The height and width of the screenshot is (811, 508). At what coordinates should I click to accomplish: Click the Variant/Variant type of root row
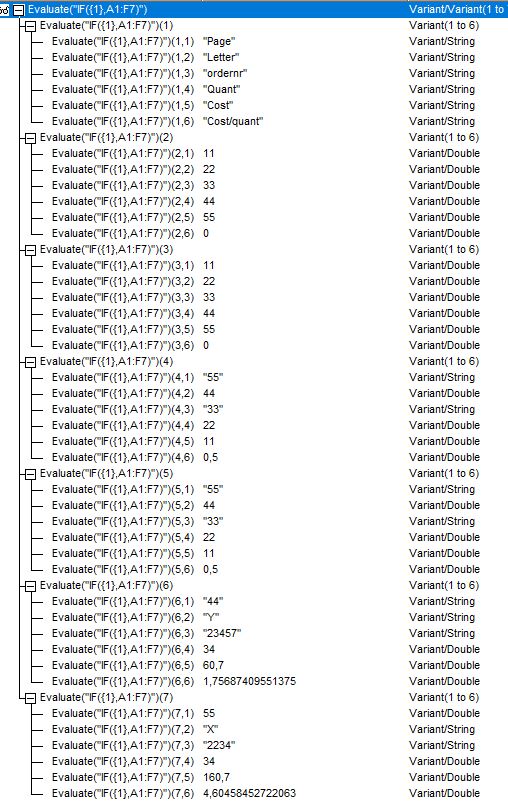click(x=456, y=9)
